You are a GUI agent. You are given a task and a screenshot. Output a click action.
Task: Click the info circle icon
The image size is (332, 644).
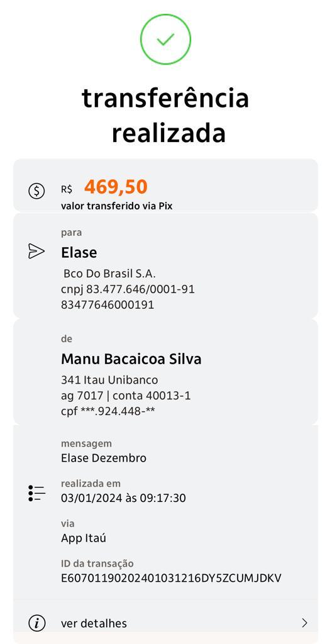[36, 623]
